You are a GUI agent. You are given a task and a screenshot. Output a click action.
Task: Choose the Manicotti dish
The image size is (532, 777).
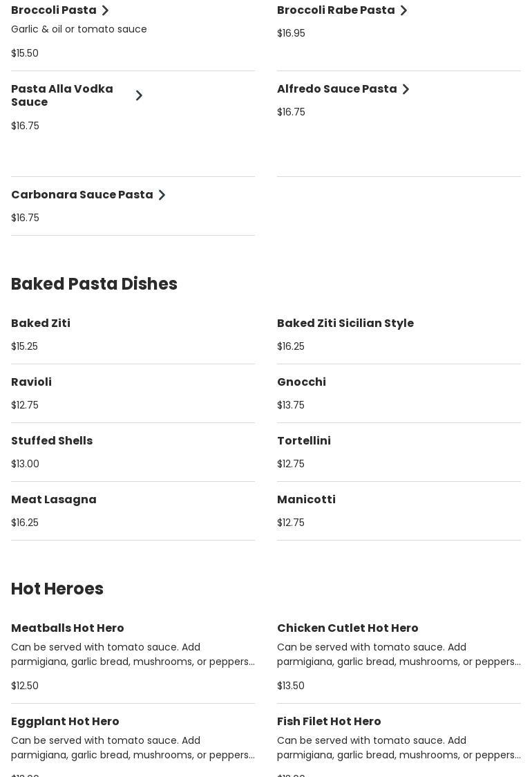(306, 500)
